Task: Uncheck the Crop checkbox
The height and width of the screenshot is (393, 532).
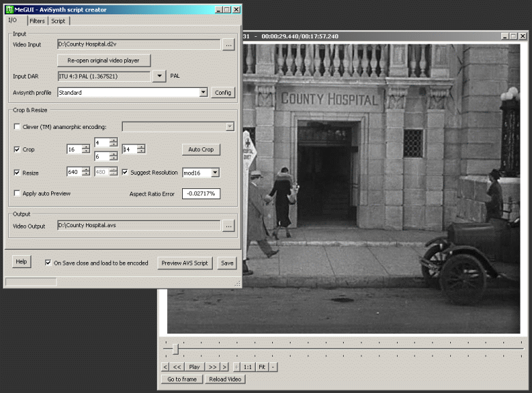Action: (17, 149)
